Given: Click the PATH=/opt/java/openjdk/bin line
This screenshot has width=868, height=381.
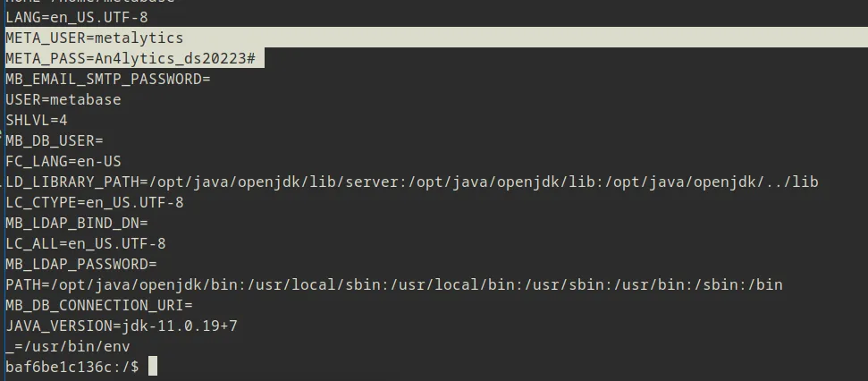Looking at the screenshot, I should click(x=393, y=284).
